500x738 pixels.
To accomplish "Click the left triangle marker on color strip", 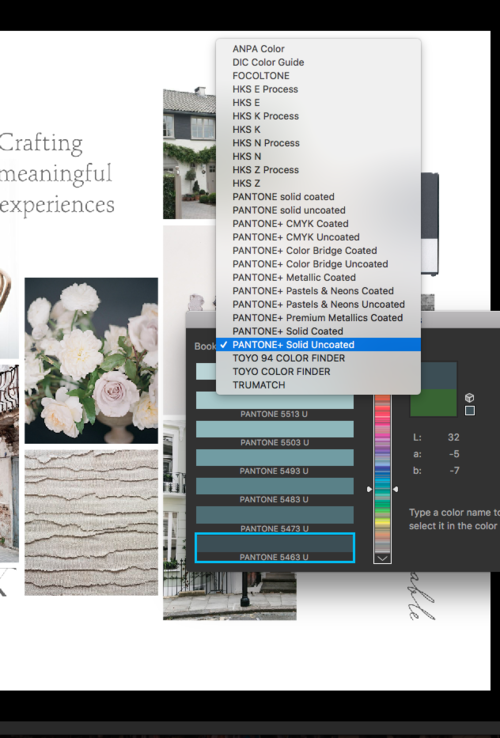I will [370, 489].
